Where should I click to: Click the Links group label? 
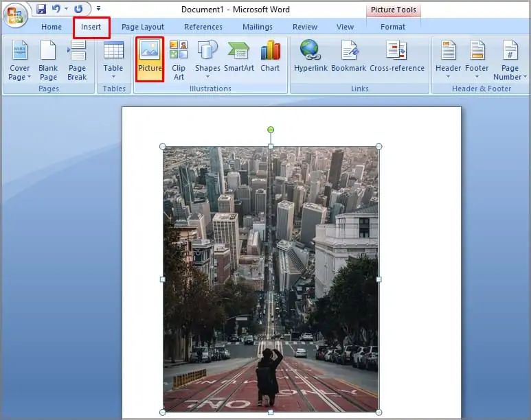click(x=360, y=89)
